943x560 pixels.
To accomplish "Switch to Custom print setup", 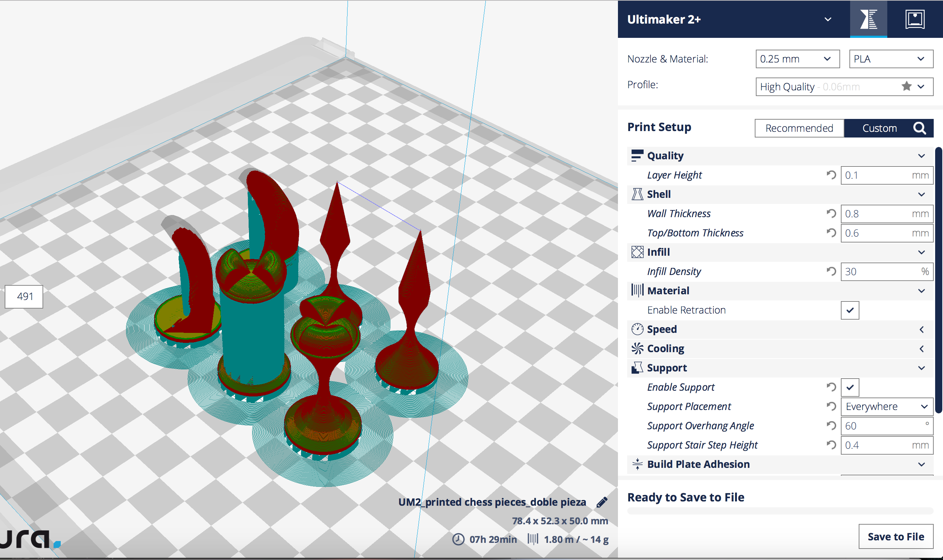I will [x=879, y=128].
